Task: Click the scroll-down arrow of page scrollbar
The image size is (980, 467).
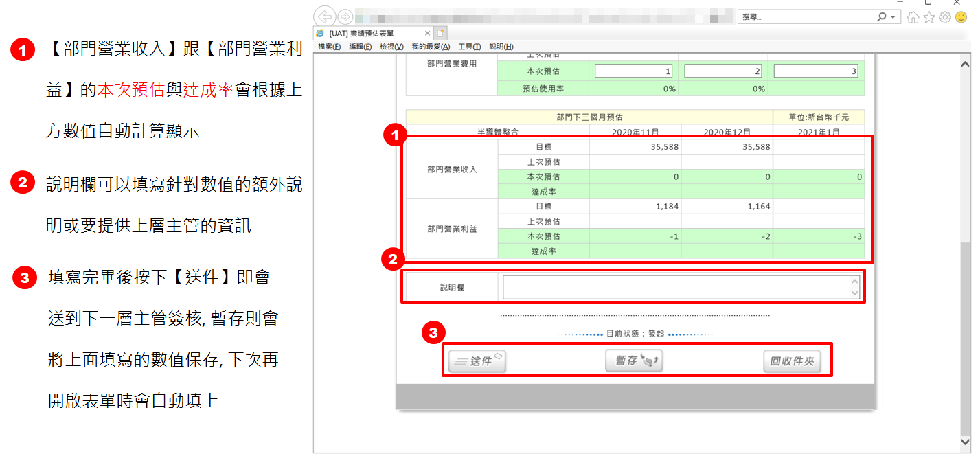Action: coord(965,442)
